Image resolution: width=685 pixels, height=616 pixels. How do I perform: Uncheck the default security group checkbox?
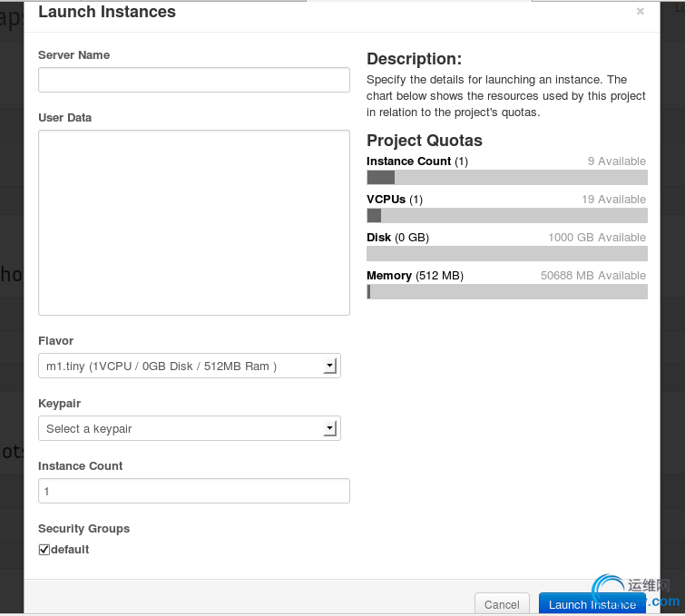(x=44, y=550)
